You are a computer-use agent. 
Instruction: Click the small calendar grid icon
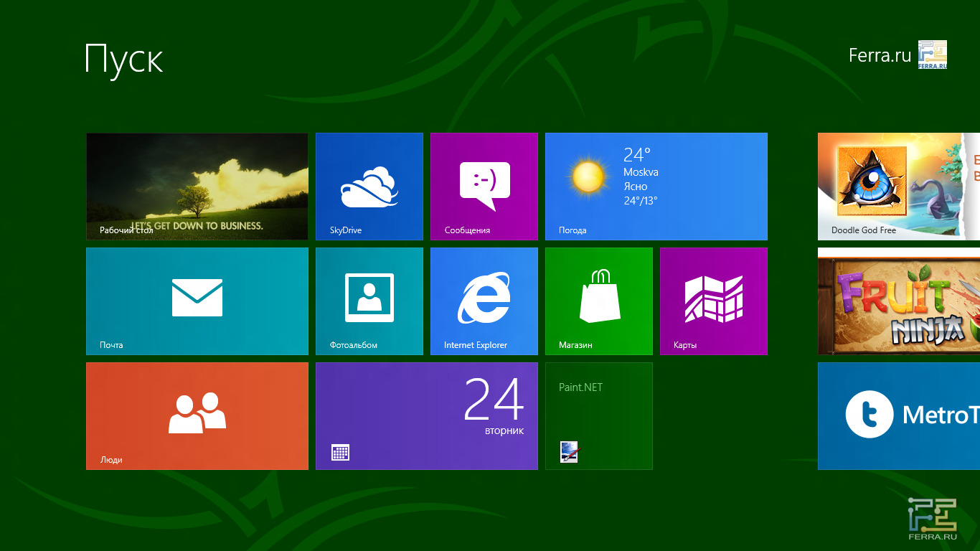coord(340,452)
